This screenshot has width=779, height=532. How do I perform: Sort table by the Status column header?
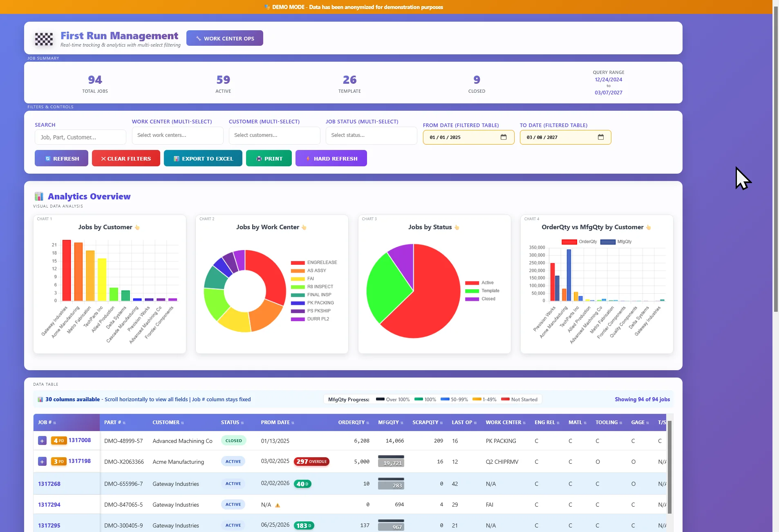pos(230,422)
